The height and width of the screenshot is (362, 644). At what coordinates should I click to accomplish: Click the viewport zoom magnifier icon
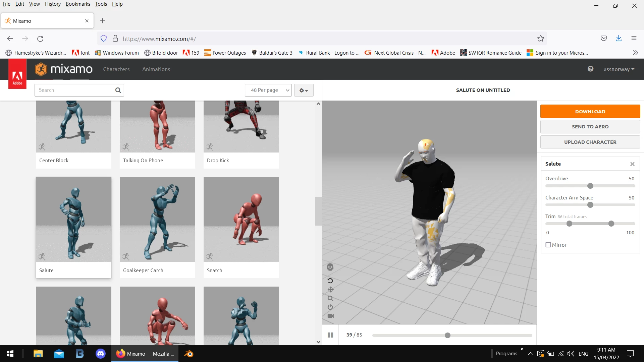click(x=330, y=298)
